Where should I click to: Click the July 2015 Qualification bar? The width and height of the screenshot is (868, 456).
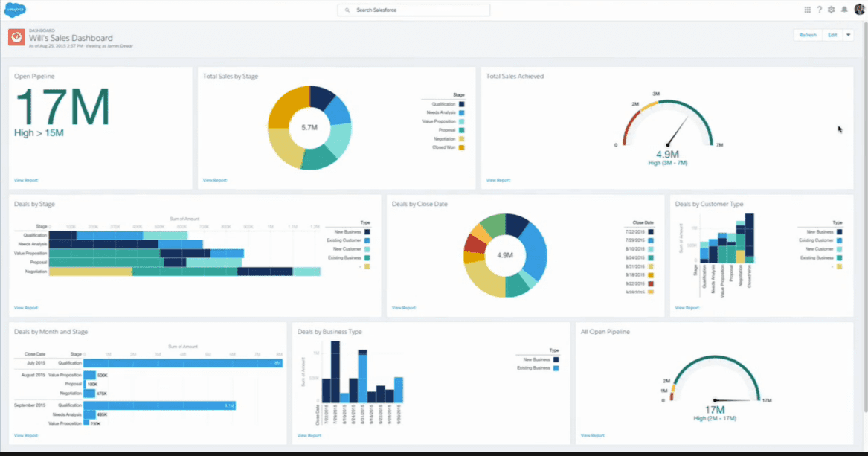pos(182,363)
